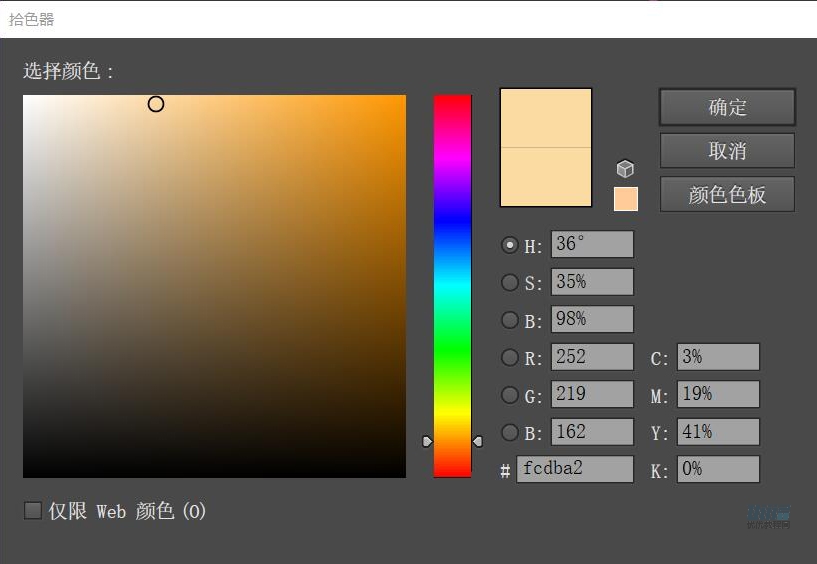817x564 pixels.
Task: Click the K black percentage field
Action: (718, 469)
